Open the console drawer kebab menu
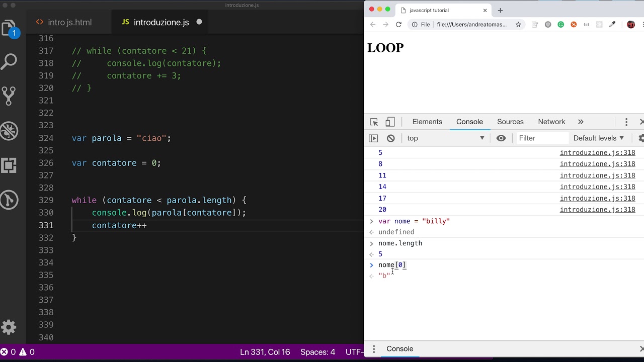 click(x=374, y=349)
